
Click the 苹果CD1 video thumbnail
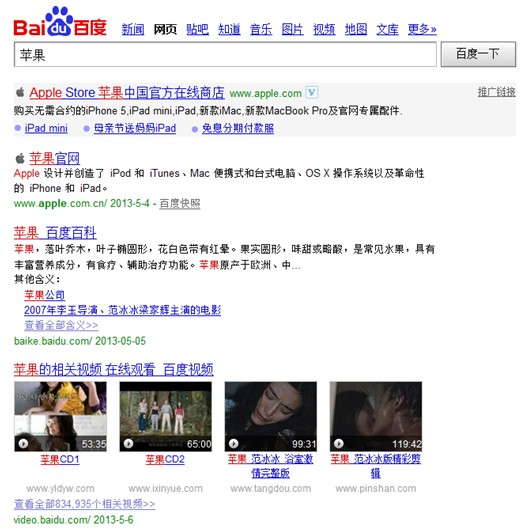[60, 417]
